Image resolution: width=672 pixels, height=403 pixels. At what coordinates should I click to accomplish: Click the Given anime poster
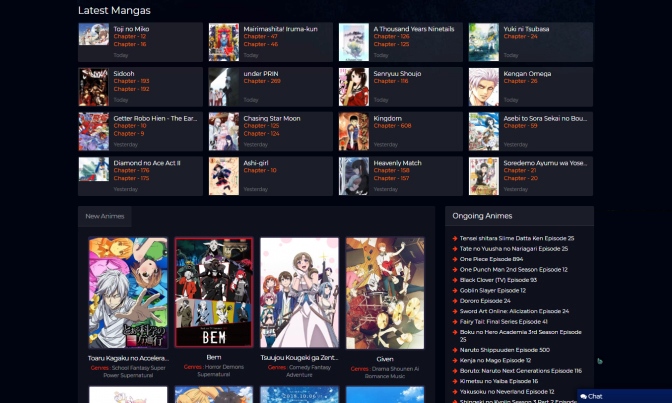[385, 293]
